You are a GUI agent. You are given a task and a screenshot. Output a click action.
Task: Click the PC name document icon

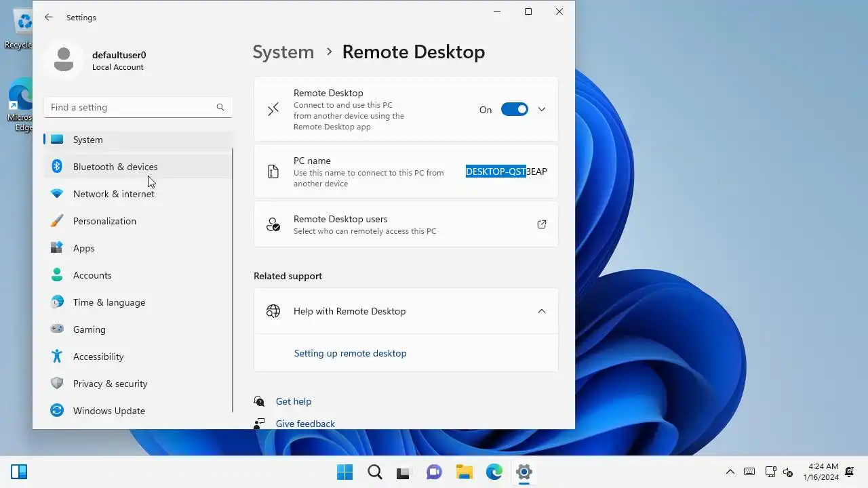tap(273, 171)
